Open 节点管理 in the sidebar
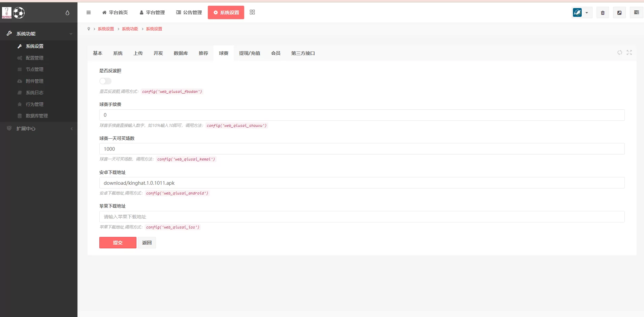The image size is (644, 317). point(35,69)
